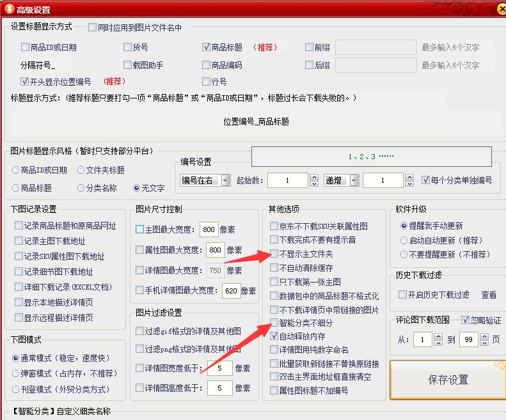Click the 详情图高度低于 value field

tap(220, 388)
